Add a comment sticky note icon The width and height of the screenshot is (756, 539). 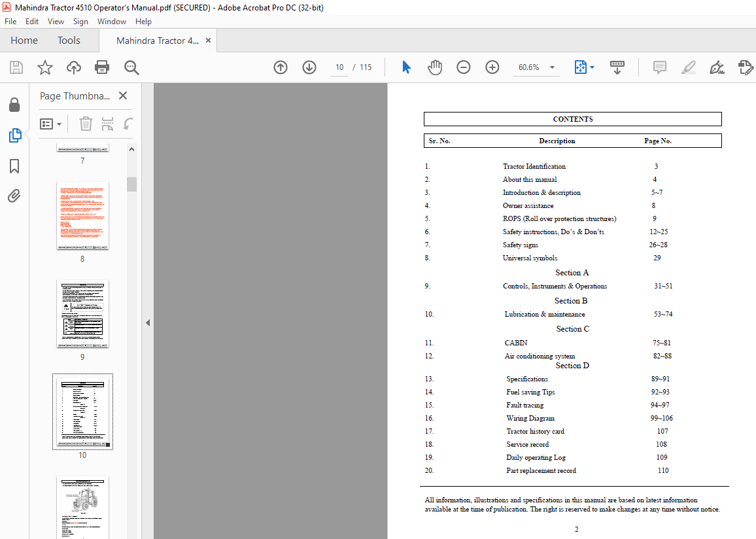[660, 67]
